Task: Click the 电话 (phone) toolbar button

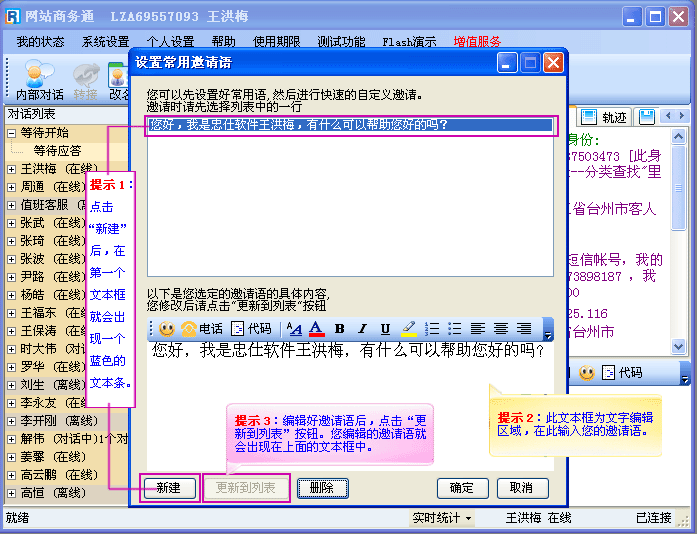Action: [203, 328]
